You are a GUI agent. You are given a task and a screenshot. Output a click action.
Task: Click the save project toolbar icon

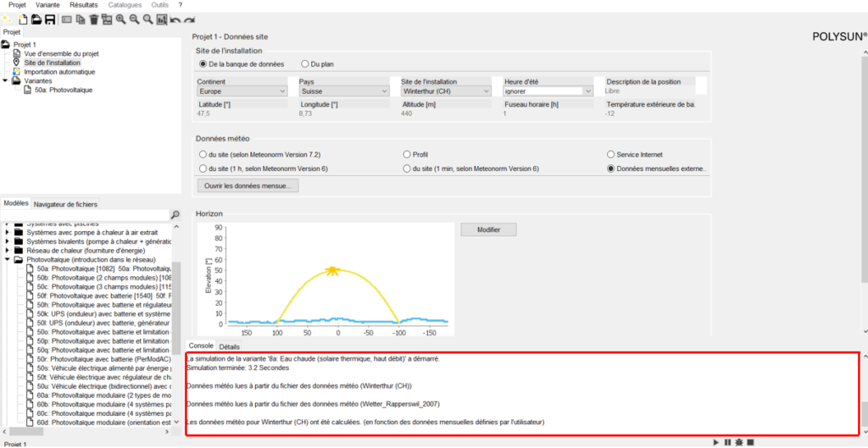[50, 19]
